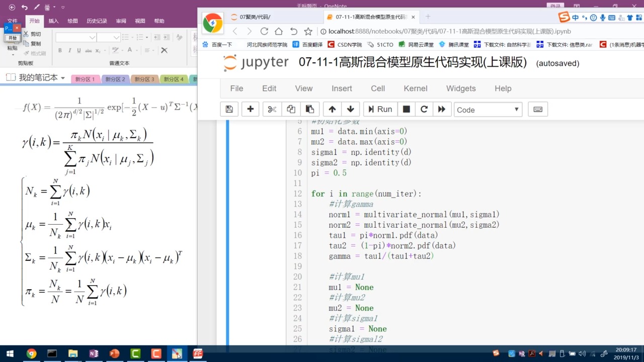Select the 新分区 4 section tab

pos(173,79)
